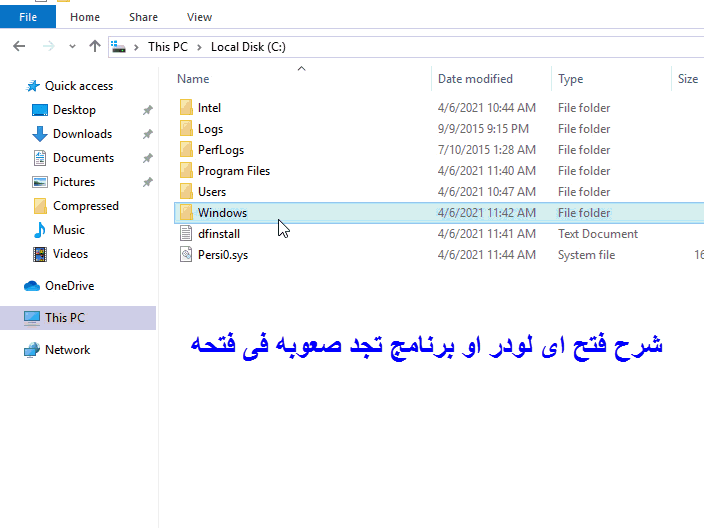Unpin icon next to Desktop
This screenshot has width=704, height=528.
pyautogui.click(x=148, y=110)
